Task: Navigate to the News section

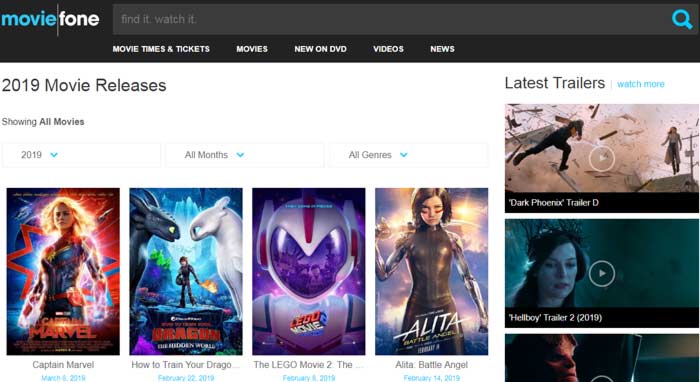Action: point(442,49)
